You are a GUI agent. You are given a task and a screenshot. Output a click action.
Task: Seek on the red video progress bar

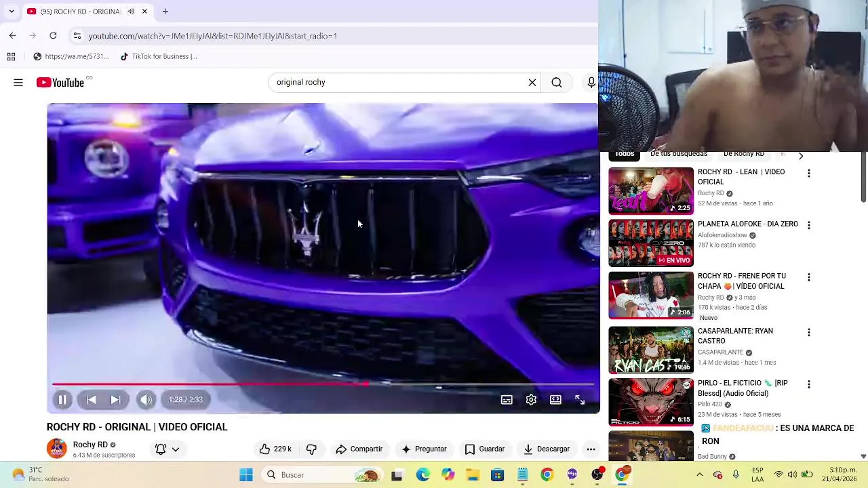(323, 384)
